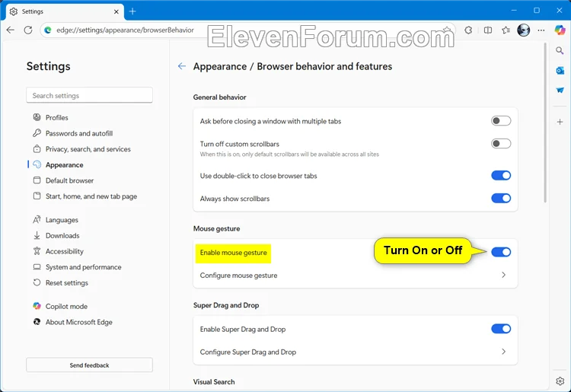This screenshot has width=571, height=392.
Task: Click the address bar URL
Action: click(125, 30)
